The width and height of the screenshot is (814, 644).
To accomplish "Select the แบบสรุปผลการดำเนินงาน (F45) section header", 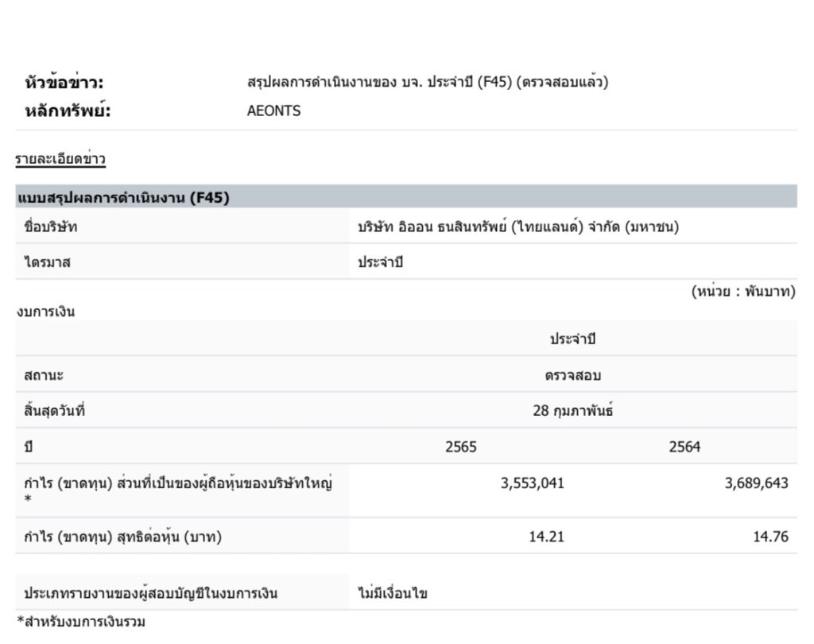I will (x=123, y=198).
